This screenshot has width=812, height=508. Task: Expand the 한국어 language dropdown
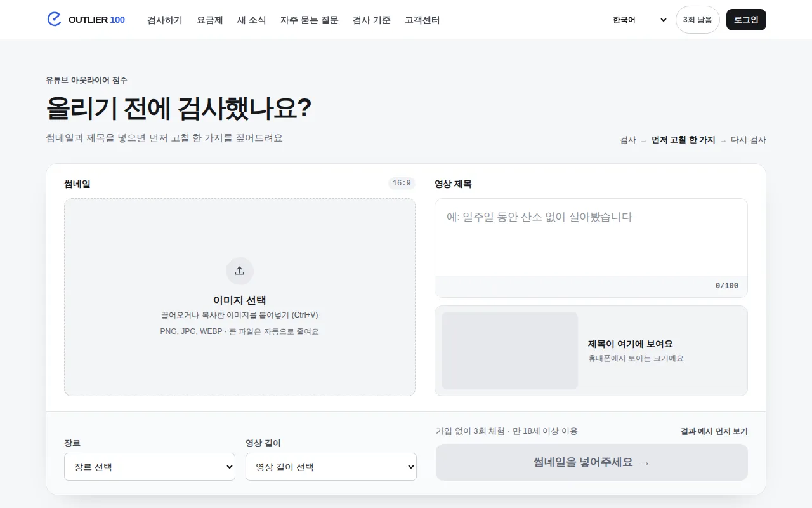pyautogui.click(x=639, y=20)
